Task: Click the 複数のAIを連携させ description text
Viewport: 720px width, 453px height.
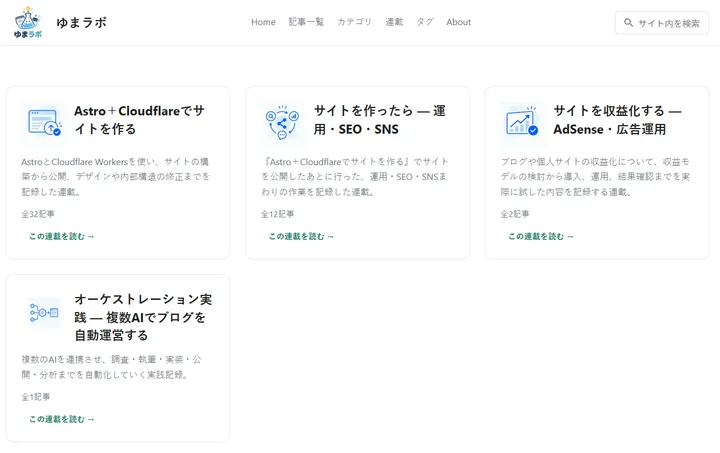Action: tap(112, 367)
